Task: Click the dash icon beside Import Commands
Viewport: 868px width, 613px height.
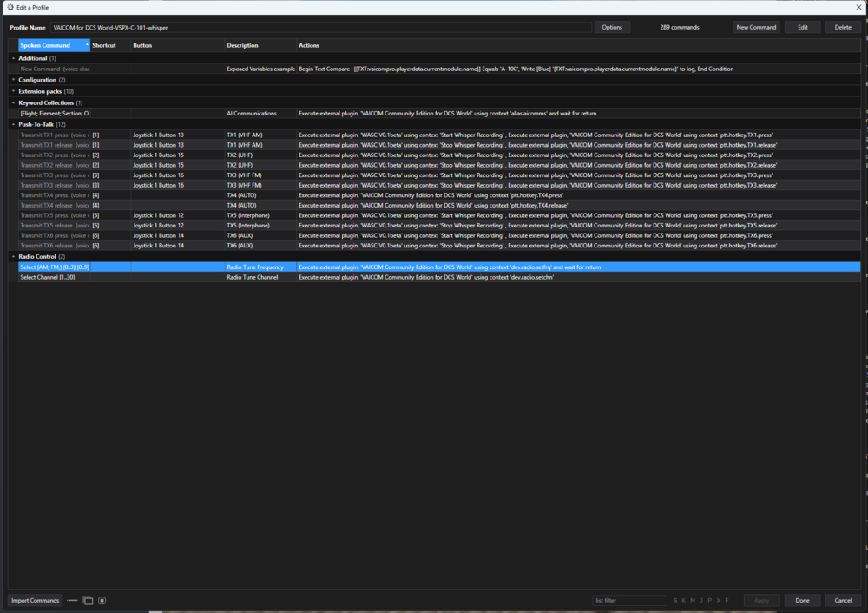Action: [x=72, y=600]
